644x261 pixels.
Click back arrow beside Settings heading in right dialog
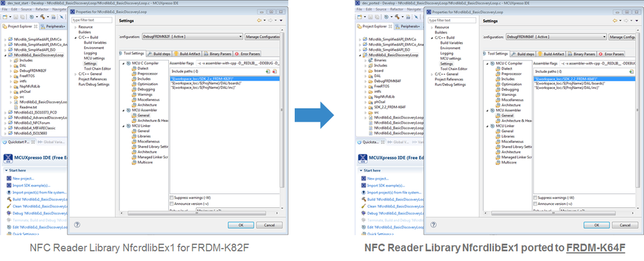616,20
